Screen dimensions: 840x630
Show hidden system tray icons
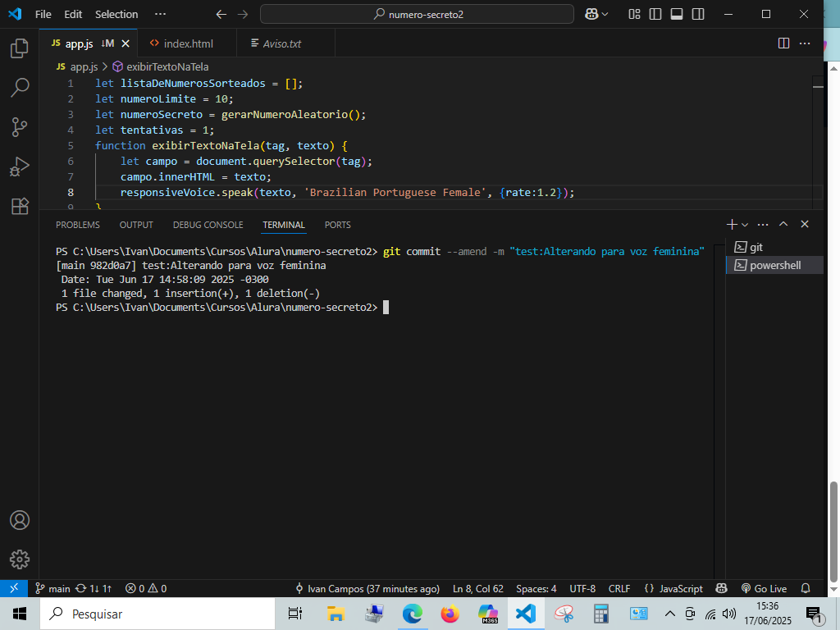click(x=669, y=614)
